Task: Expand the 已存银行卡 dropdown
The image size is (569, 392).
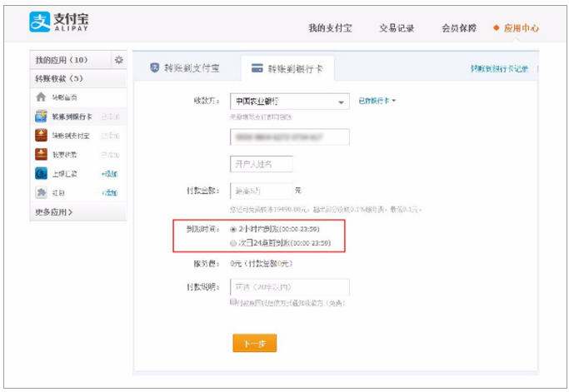Action: pyautogui.click(x=377, y=101)
